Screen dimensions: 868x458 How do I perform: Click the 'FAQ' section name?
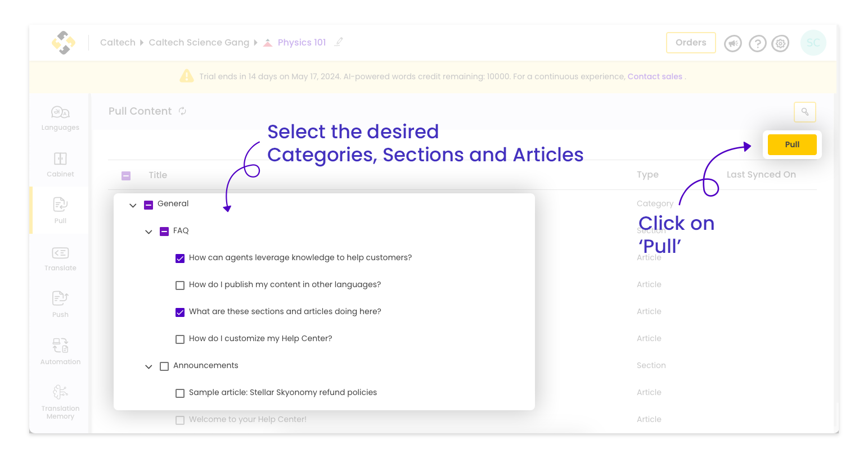coord(181,230)
